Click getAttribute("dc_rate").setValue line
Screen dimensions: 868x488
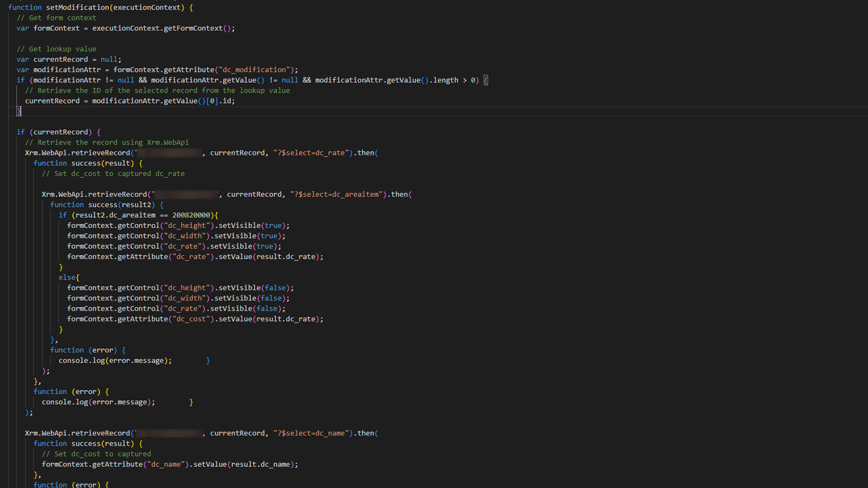click(195, 257)
